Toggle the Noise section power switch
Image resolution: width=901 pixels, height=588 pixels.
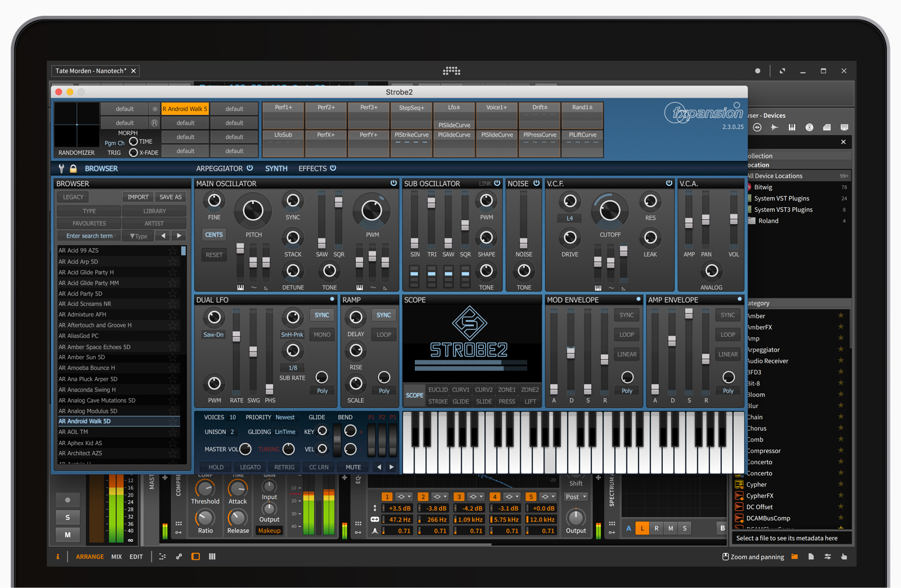tap(537, 183)
